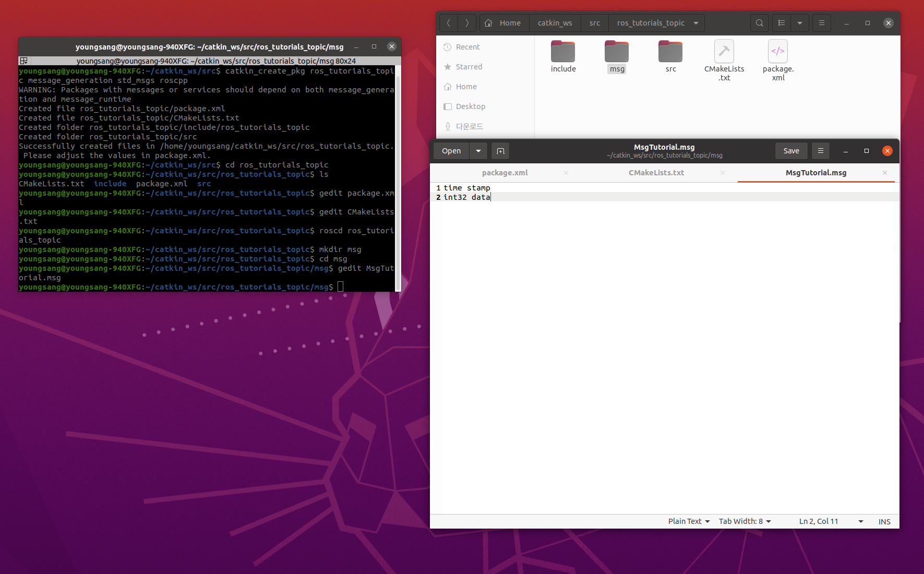Select the package.xml file icon
Image resolution: width=924 pixels, height=574 pixels.
(778, 52)
